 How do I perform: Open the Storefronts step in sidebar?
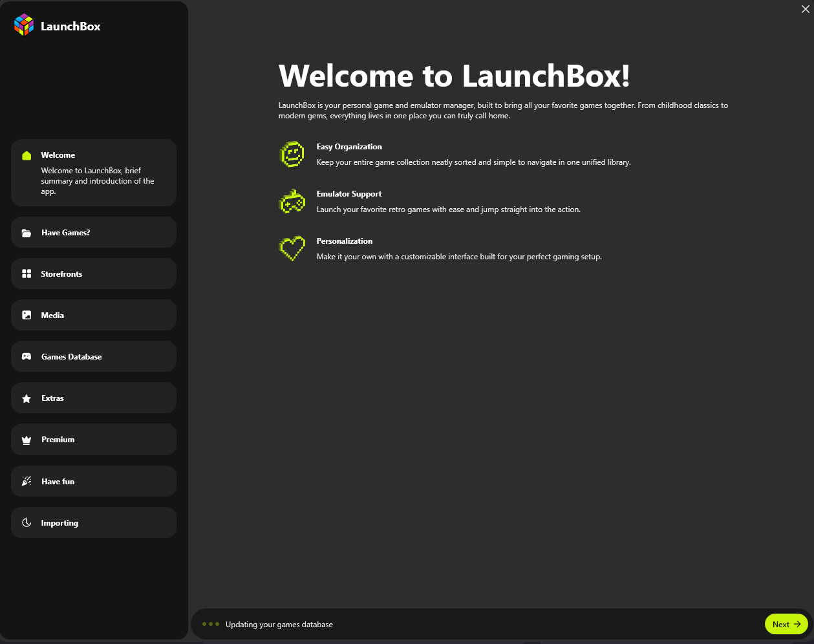point(94,274)
